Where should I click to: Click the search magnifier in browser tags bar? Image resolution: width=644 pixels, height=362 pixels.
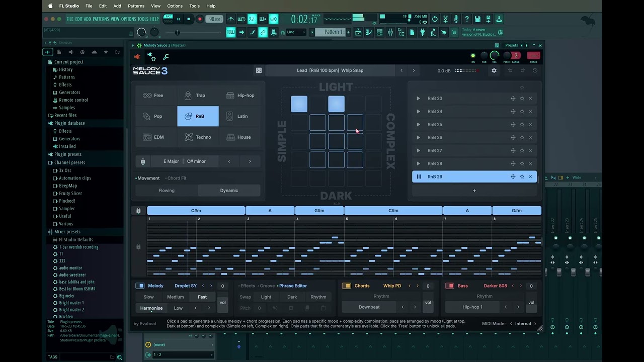coord(120,357)
